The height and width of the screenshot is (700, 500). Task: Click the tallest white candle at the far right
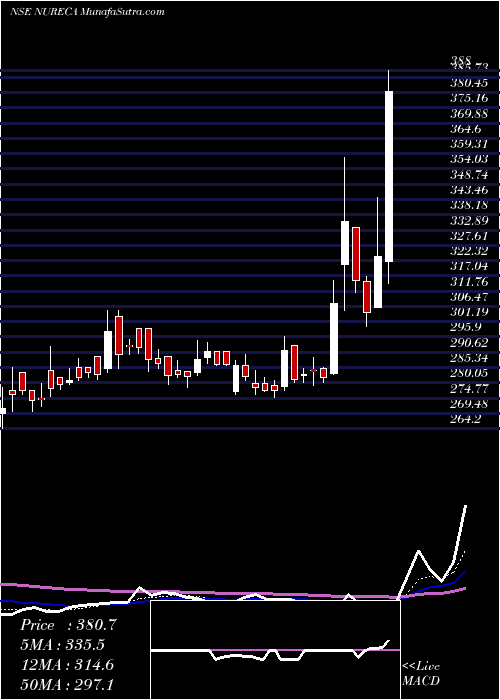(x=389, y=176)
